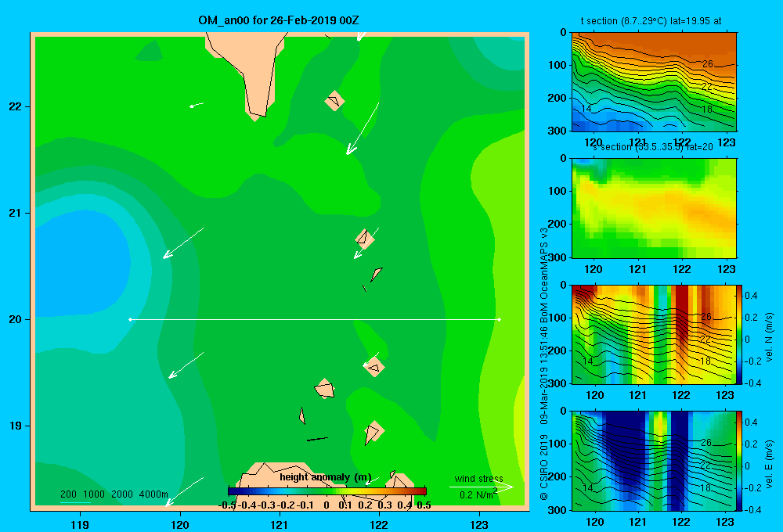Click the map title 'OM_an00 for 26-Feb-2019 00Z'

(x=279, y=20)
